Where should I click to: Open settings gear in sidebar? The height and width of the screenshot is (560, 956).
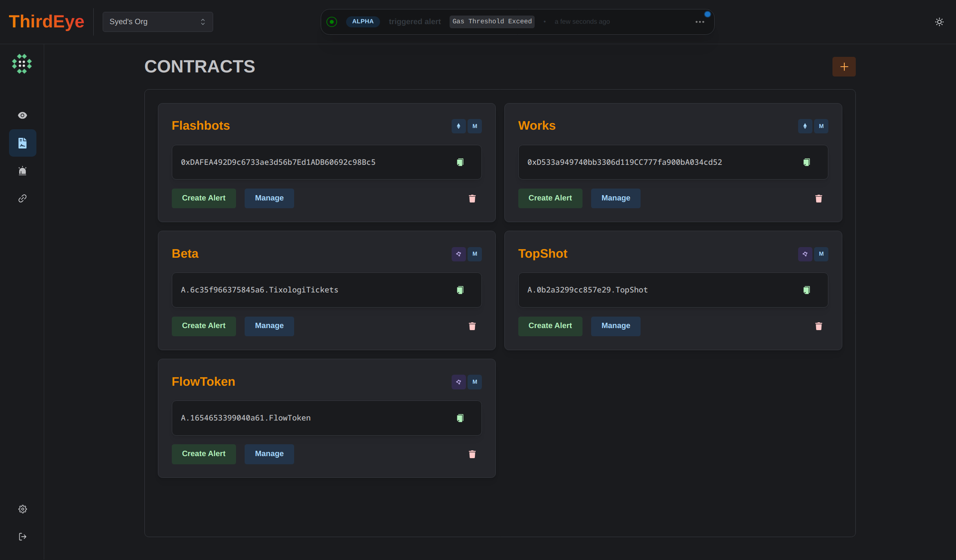pos(22,509)
